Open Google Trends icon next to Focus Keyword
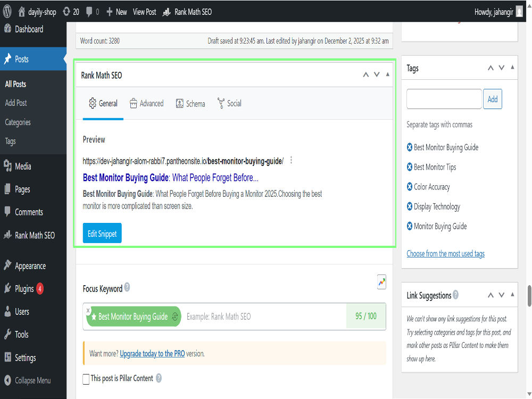 click(381, 282)
